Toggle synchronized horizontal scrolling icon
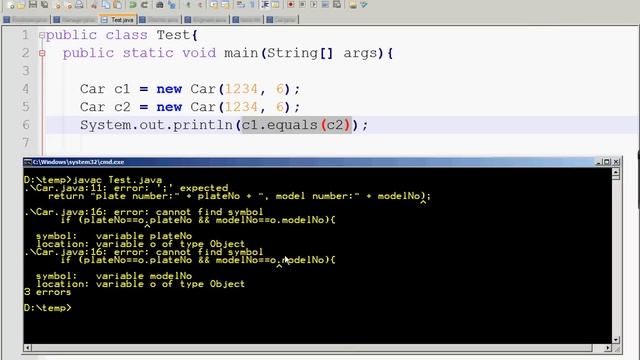Image resolution: width=640 pixels, height=360 pixels. click(225, 4)
